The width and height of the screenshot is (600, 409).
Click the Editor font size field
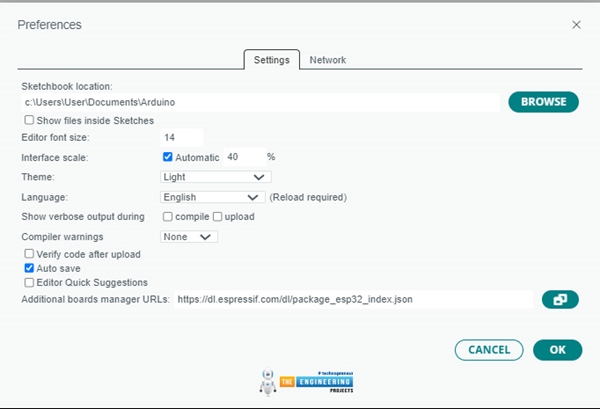[181, 137]
